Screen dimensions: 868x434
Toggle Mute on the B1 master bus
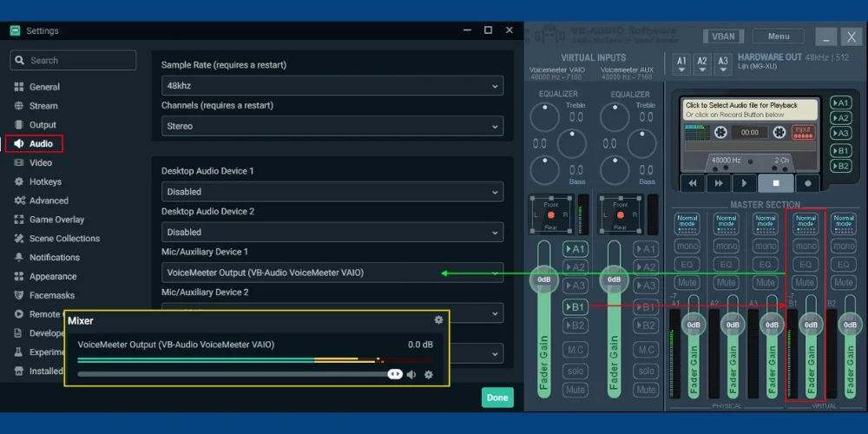click(806, 282)
